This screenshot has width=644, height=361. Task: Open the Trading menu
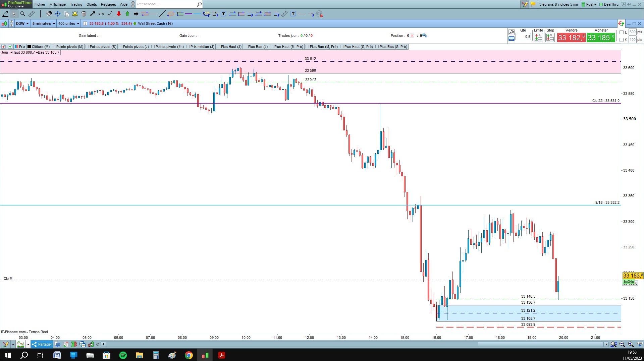point(76,4)
